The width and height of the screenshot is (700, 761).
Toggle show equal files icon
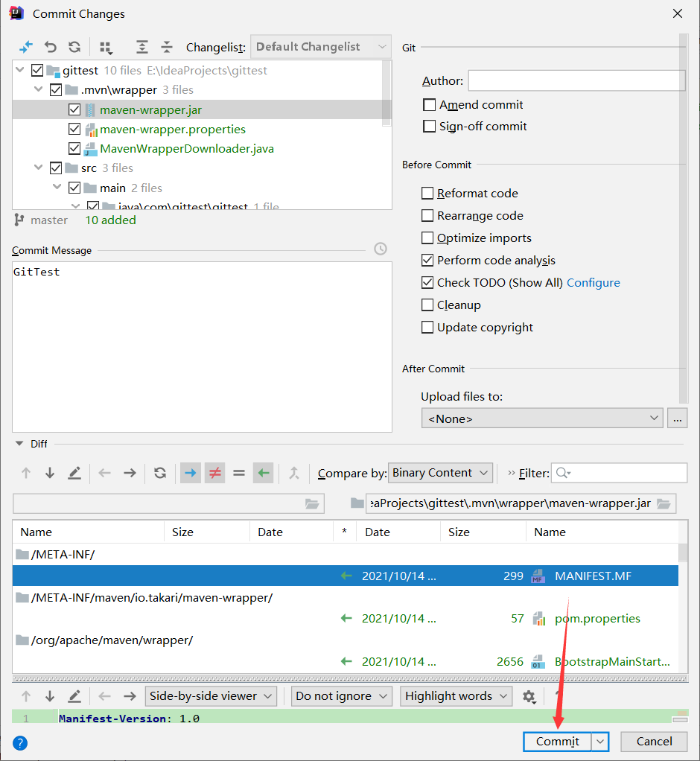239,473
